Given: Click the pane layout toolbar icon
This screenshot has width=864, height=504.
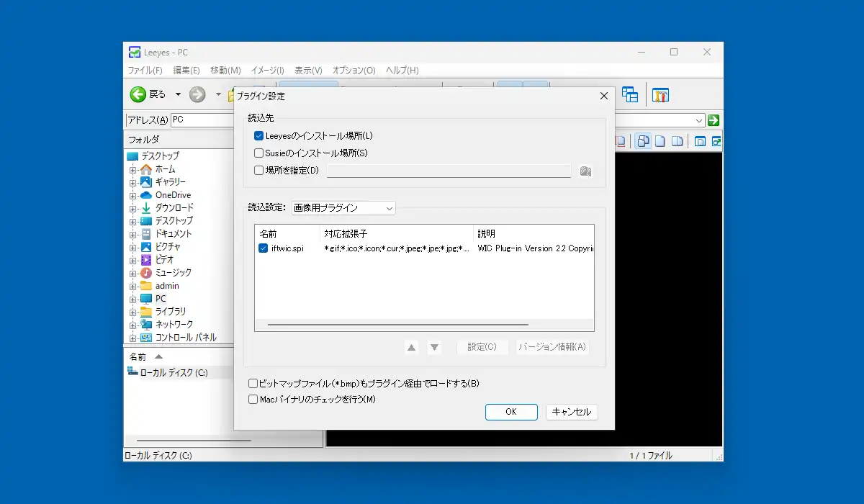Looking at the screenshot, I should 630,94.
